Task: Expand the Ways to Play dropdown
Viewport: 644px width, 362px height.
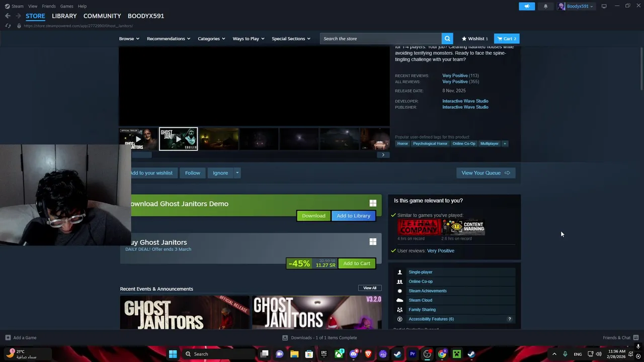Action: tap(249, 39)
